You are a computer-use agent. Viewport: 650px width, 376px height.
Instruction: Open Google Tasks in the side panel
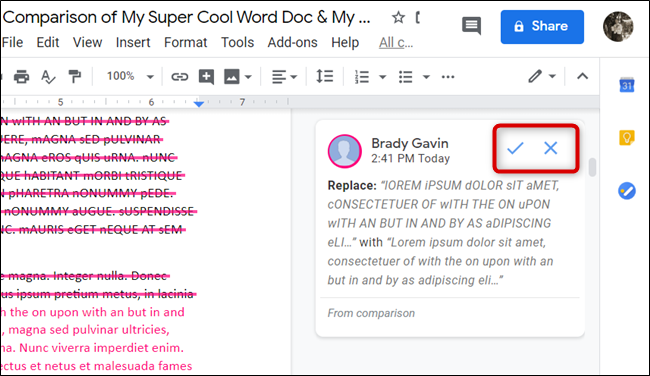[627, 191]
